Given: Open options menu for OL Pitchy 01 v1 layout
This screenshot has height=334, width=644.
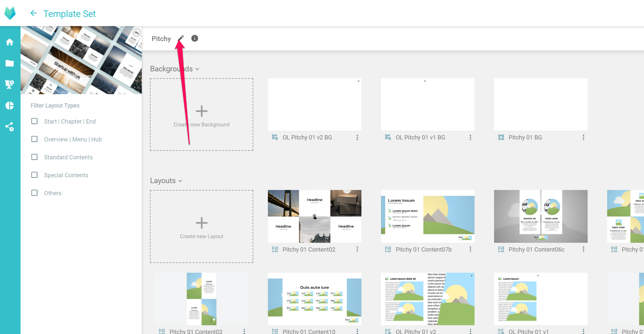Looking at the screenshot, I should (x=583, y=331).
